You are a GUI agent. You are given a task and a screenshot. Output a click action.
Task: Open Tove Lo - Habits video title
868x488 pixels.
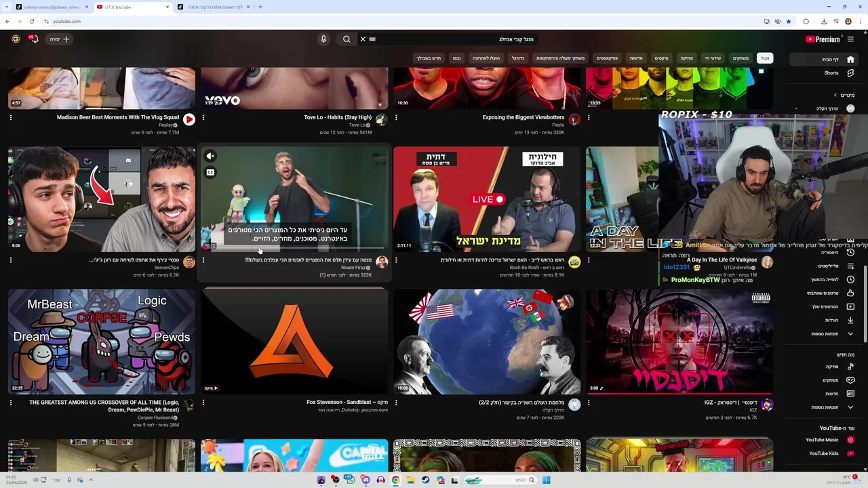(x=338, y=117)
